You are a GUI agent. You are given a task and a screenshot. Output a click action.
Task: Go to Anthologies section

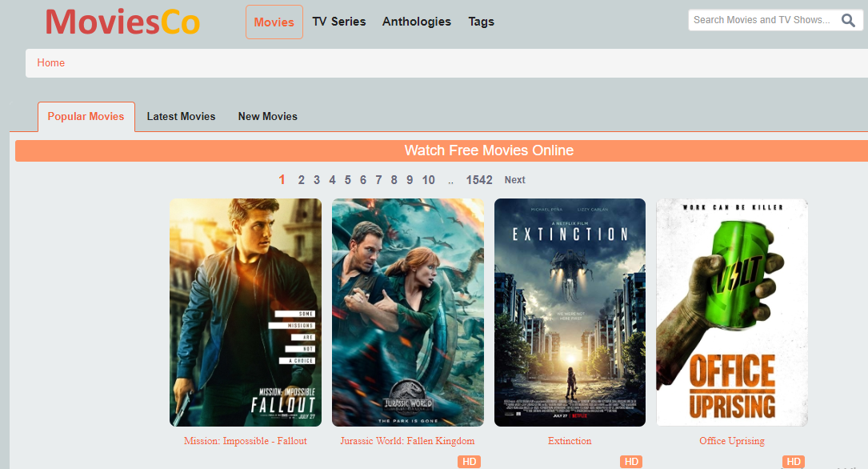[416, 22]
